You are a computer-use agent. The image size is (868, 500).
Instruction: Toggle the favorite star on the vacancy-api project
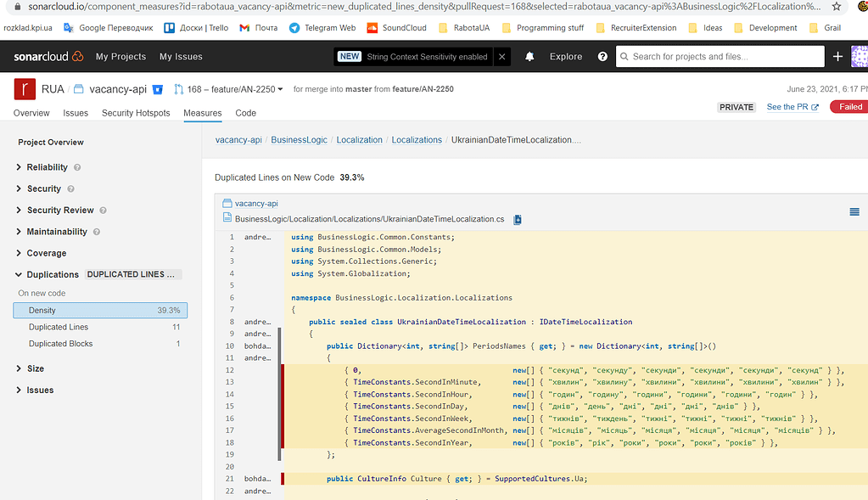point(156,88)
